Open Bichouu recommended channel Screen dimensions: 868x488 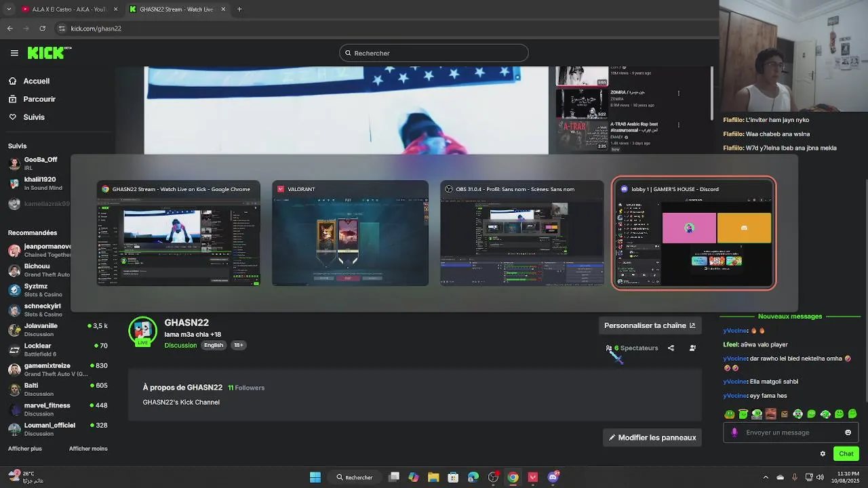point(39,270)
